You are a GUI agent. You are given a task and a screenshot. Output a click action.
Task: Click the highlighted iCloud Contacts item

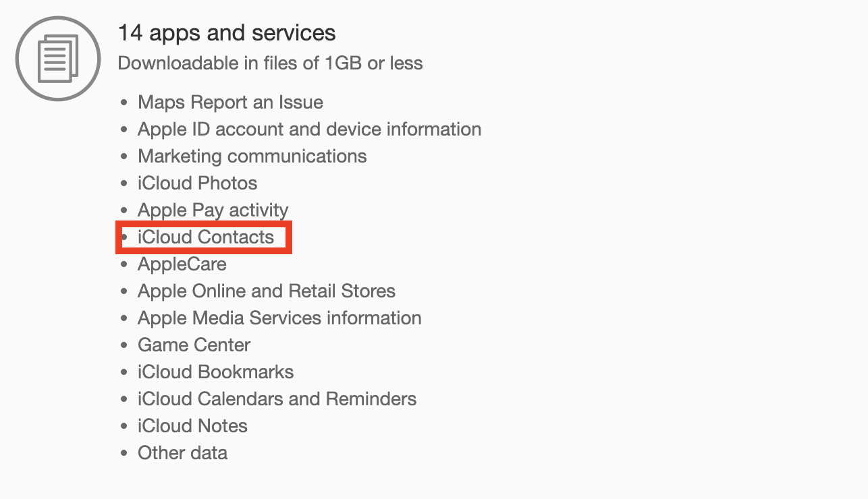pos(205,237)
